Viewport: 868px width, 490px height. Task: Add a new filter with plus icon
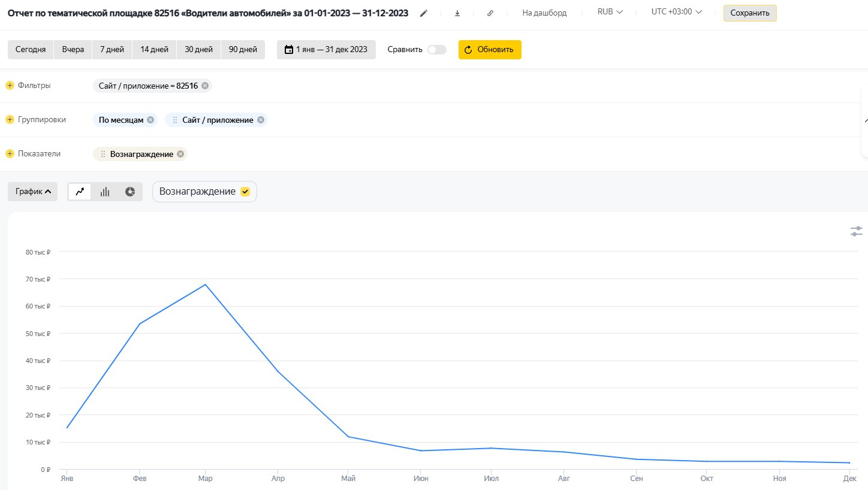10,86
